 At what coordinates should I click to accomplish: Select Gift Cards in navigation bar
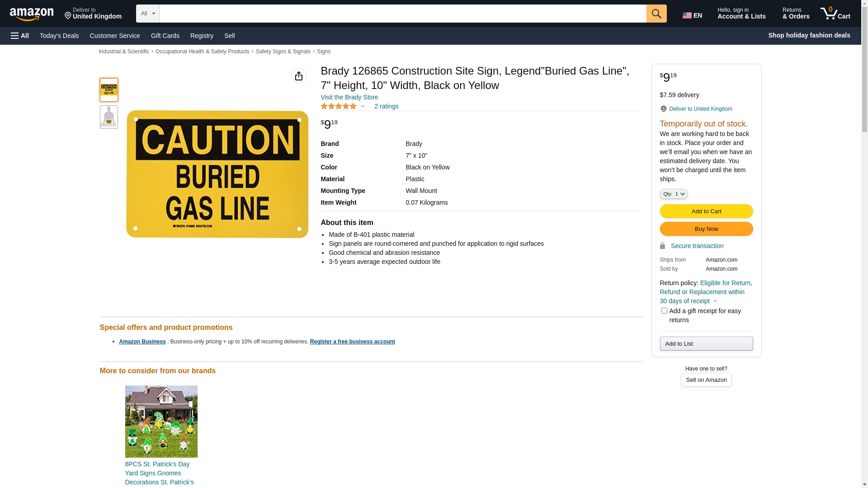165,36
